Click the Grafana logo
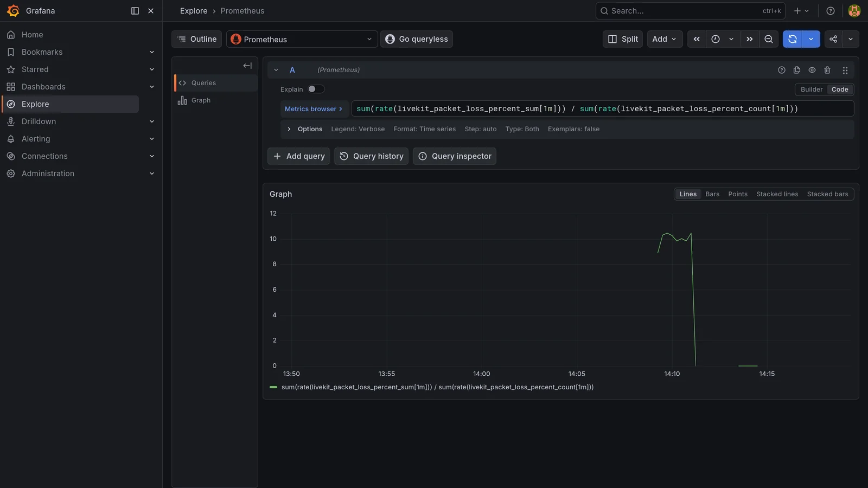The image size is (868, 488). pyautogui.click(x=13, y=11)
